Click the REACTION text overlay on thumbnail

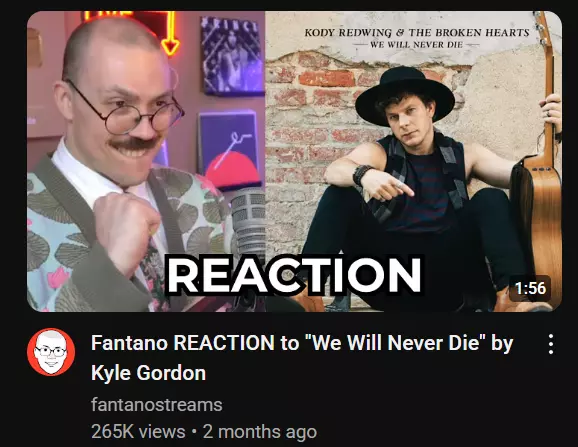[294, 275]
